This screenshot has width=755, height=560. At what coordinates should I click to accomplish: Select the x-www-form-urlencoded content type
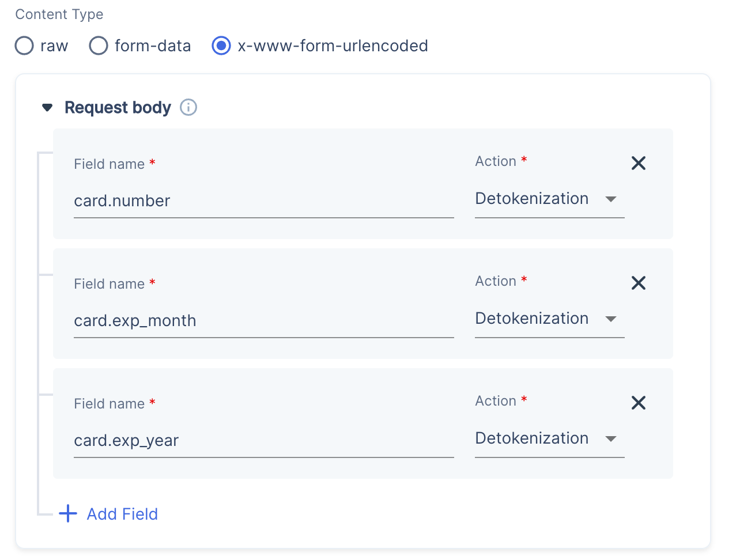221,46
